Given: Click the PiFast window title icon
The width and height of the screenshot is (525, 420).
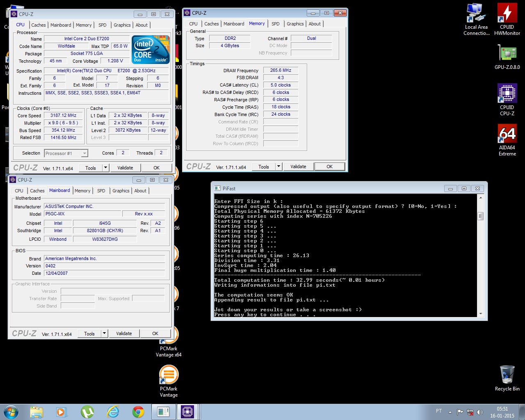Looking at the screenshot, I should click(x=217, y=188).
